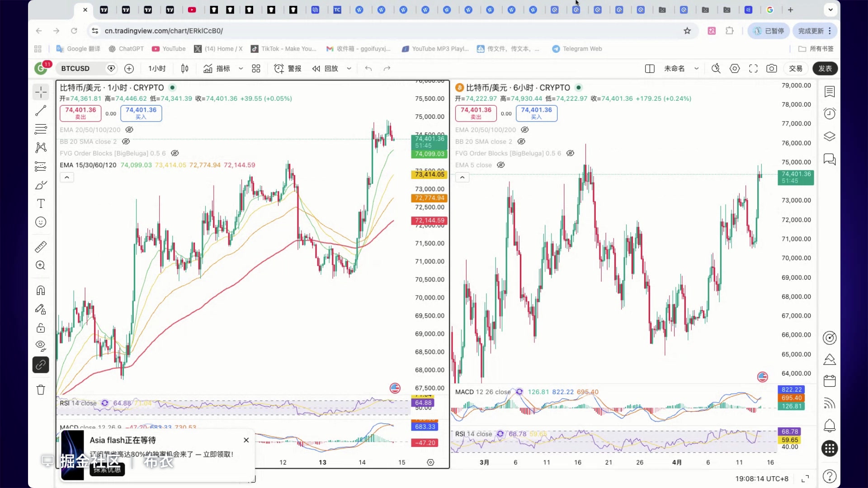This screenshot has width=868, height=488.
Task: Expand the indicators dropdown arrow
Action: (241, 69)
